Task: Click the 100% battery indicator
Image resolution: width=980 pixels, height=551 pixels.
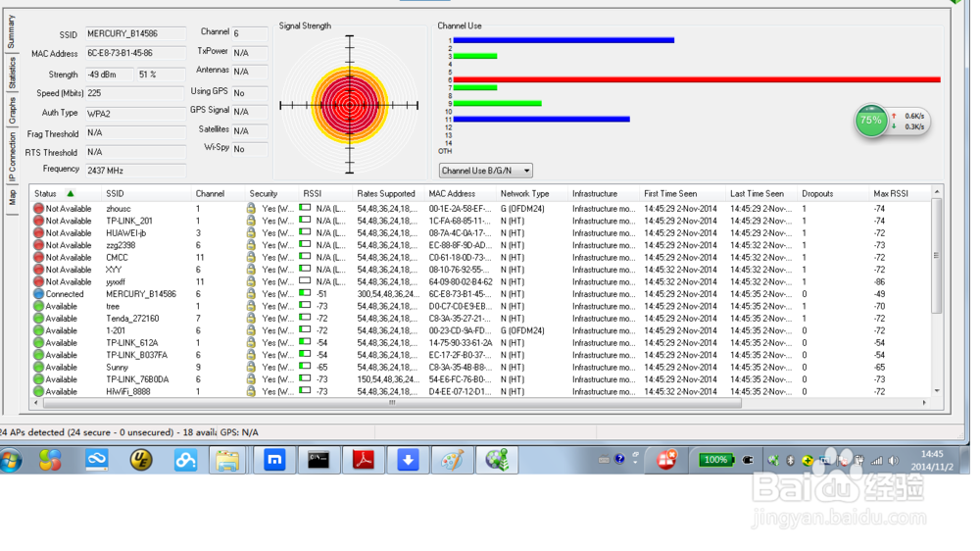Action: [x=715, y=461]
